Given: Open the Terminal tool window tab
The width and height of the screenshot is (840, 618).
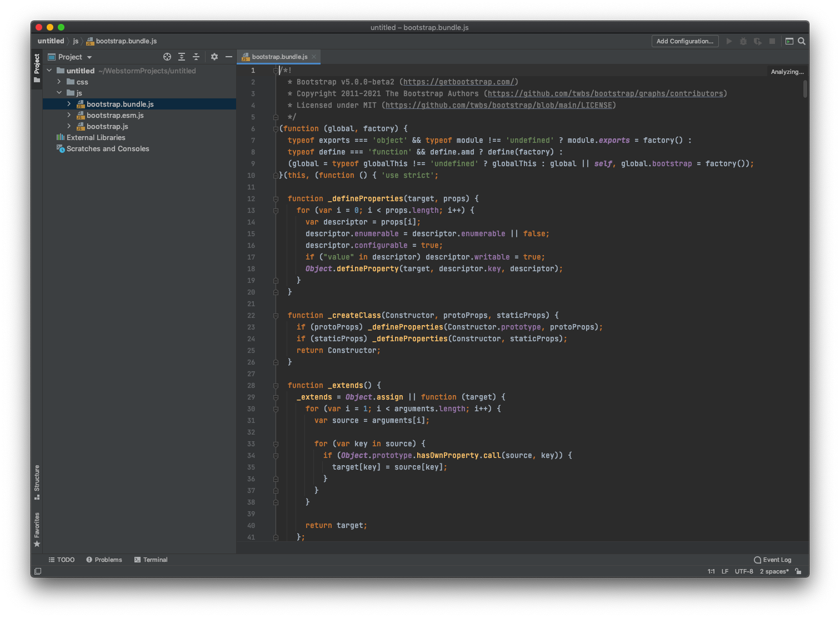Looking at the screenshot, I should (151, 560).
